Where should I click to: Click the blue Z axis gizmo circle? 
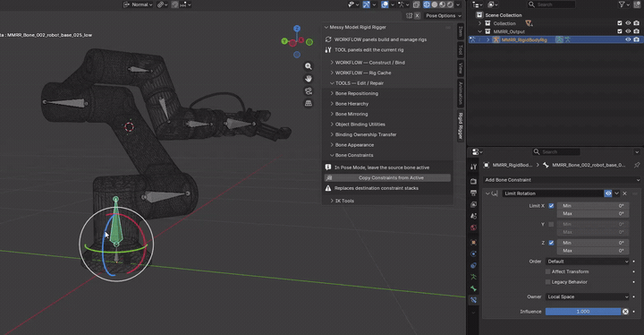coord(297,29)
